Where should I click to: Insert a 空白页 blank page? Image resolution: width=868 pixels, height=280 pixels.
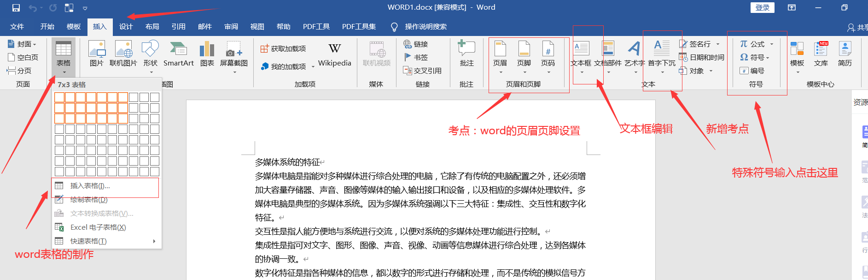[23, 57]
